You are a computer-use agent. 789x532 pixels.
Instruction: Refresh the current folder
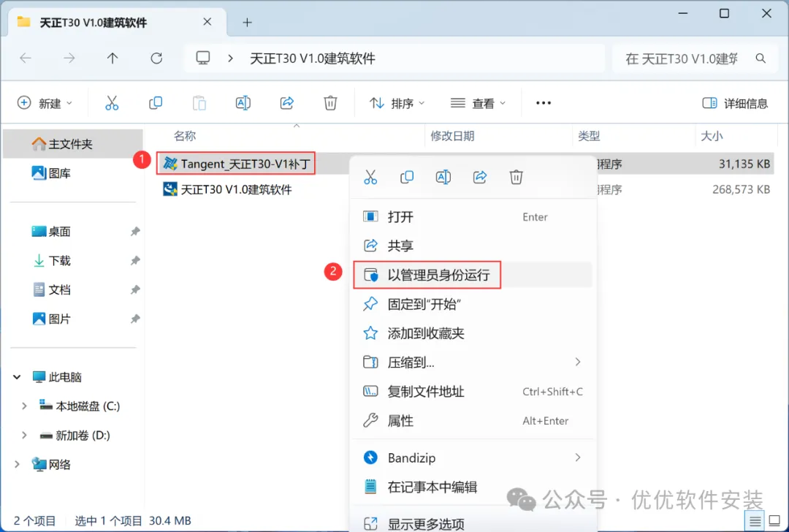pos(156,58)
